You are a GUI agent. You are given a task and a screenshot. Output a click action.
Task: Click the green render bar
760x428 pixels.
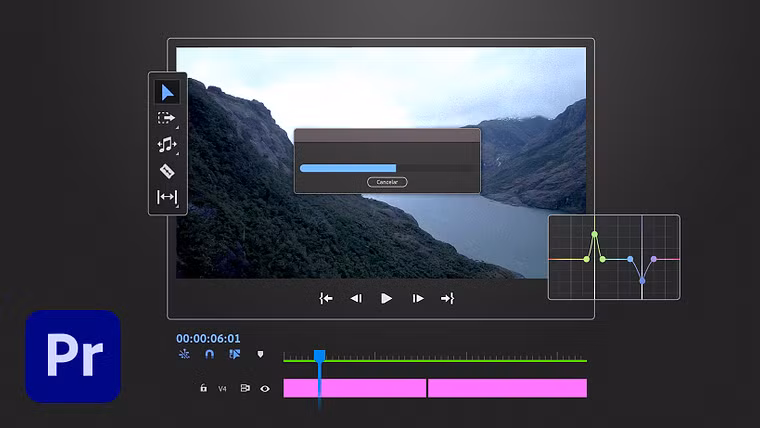click(435, 361)
